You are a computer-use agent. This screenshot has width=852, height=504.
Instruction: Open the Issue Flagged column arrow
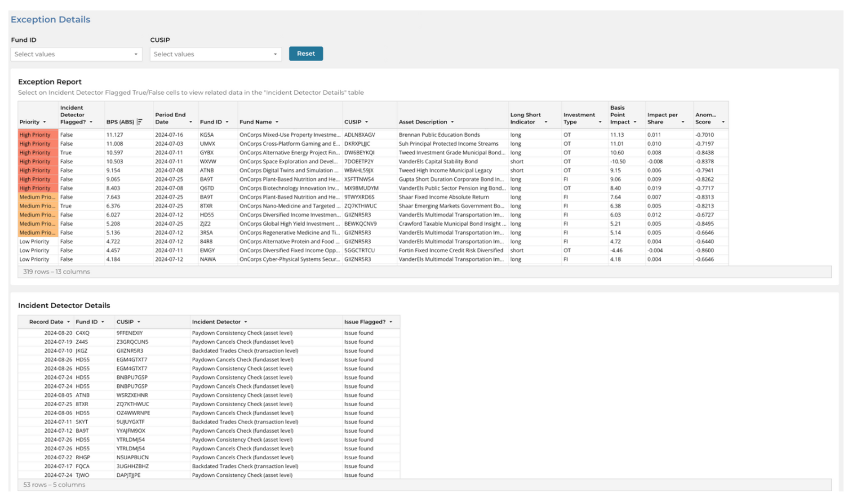tap(391, 322)
